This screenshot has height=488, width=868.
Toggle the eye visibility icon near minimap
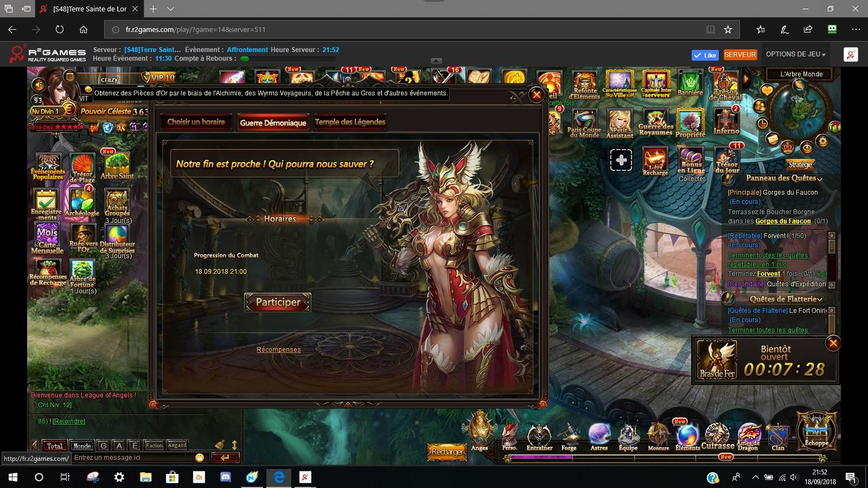click(806, 147)
